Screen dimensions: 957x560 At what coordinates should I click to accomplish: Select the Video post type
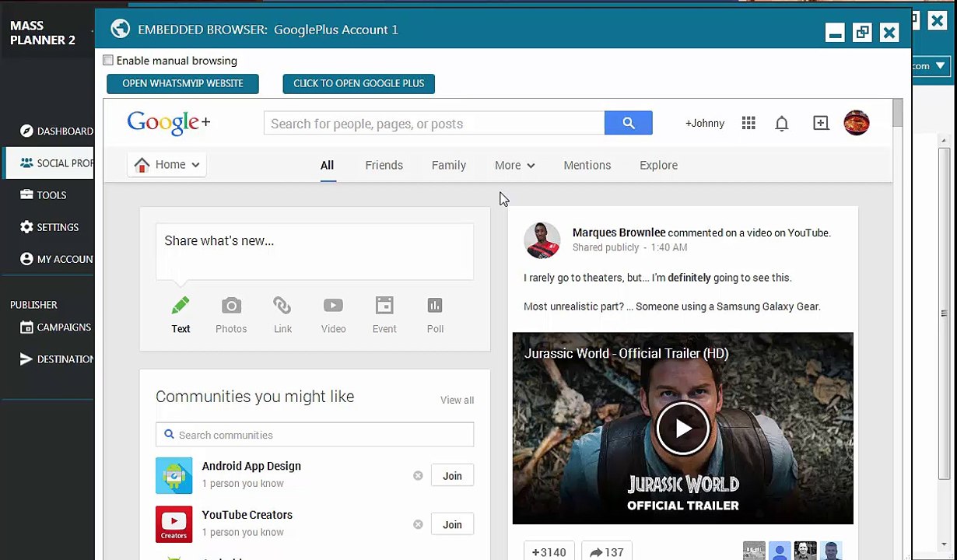[333, 315]
